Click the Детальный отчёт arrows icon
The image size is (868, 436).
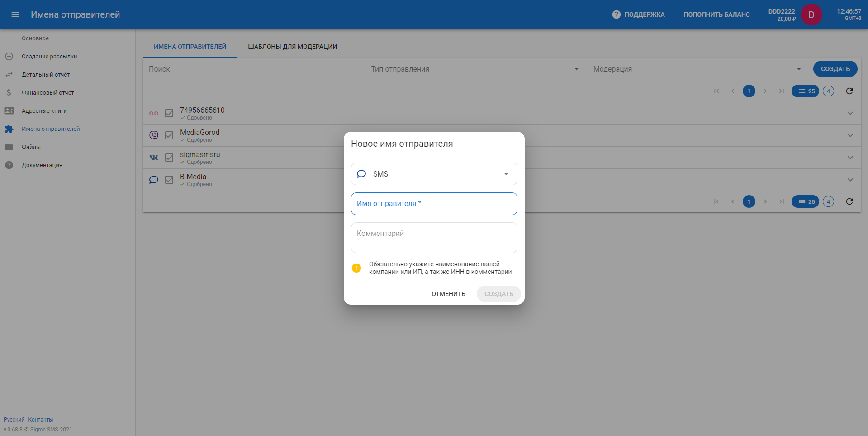9,75
